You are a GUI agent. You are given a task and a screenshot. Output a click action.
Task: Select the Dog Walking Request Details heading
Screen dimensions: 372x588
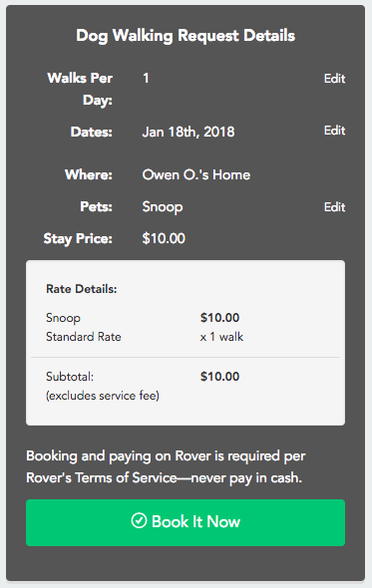click(x=186, y=36)
